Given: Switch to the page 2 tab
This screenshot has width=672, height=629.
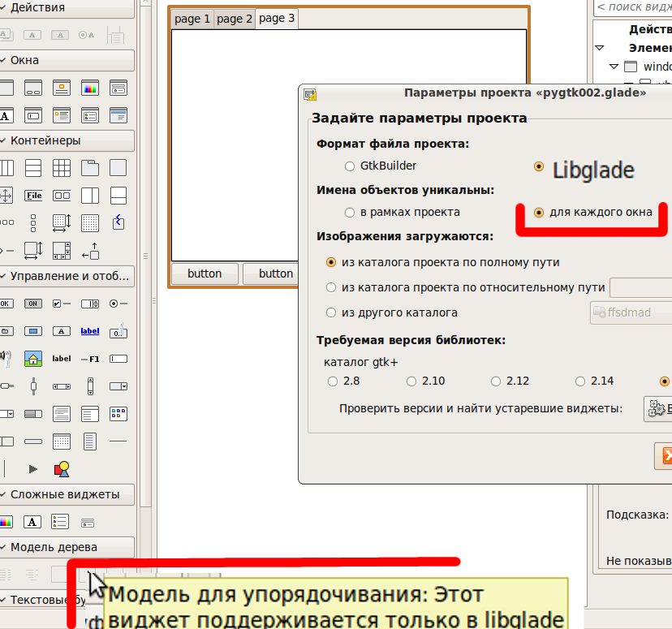Looking at the screenshot, I should point(235,19).
